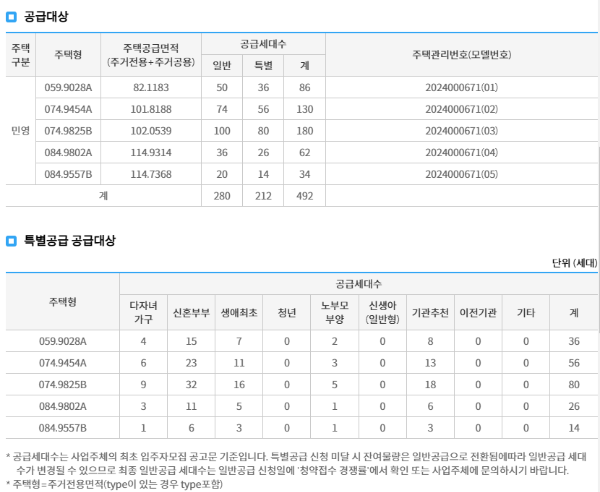
Task: Select 일반 value 74 in 074.9454A row
Action: [222, 109]
